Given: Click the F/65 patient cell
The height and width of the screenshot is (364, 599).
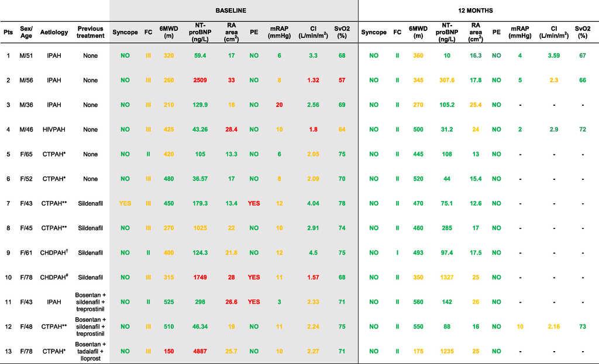Looking at the screenshot, I should [27, 154].
